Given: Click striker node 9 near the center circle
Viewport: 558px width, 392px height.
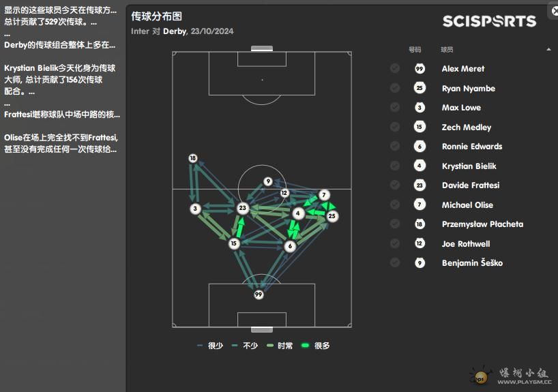Looking at the screenshot, I should coord(268,181).
